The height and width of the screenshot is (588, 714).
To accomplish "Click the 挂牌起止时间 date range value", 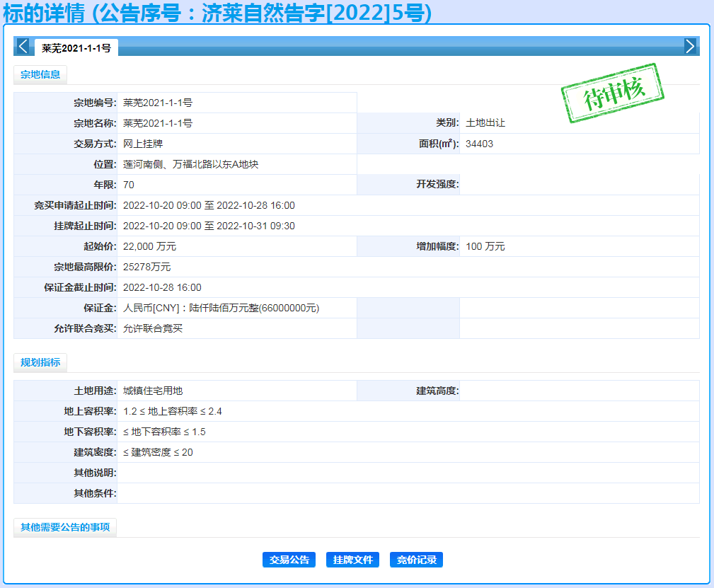I will (x=209, y=226).
